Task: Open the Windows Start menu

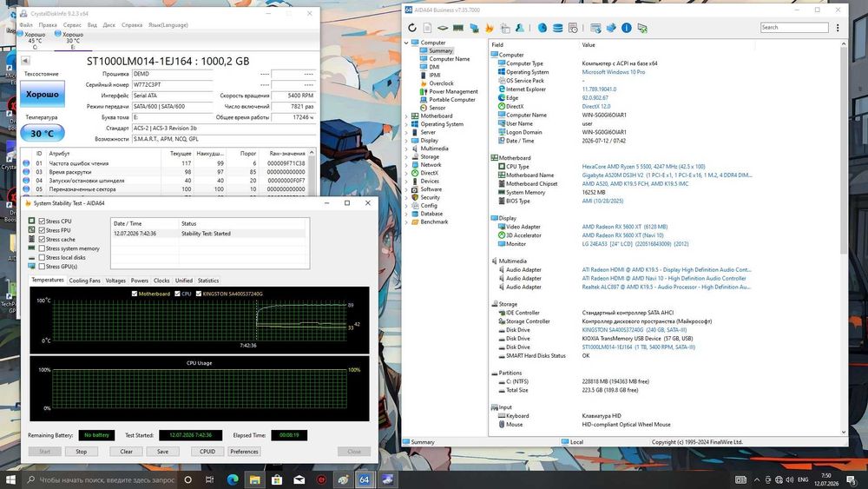Action: (x=10, y=479)
